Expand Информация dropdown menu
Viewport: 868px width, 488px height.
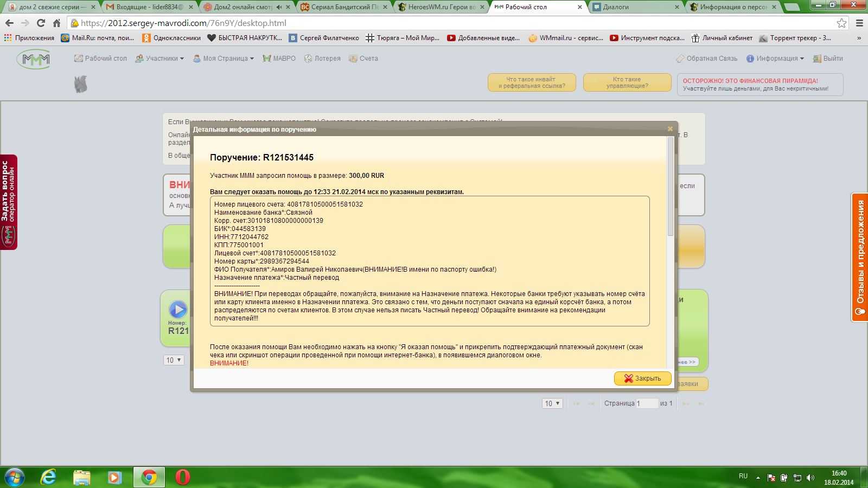point(775,59)
